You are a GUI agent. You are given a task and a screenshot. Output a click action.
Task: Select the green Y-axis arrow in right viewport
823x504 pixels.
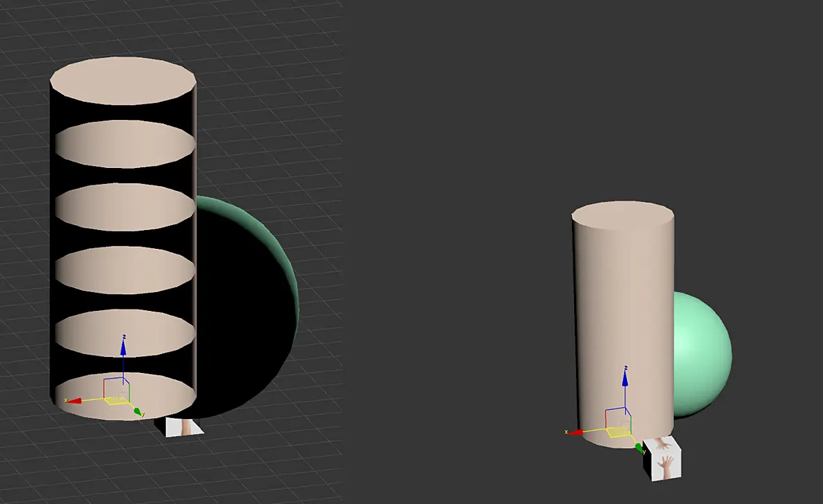(x=640, y=448)
